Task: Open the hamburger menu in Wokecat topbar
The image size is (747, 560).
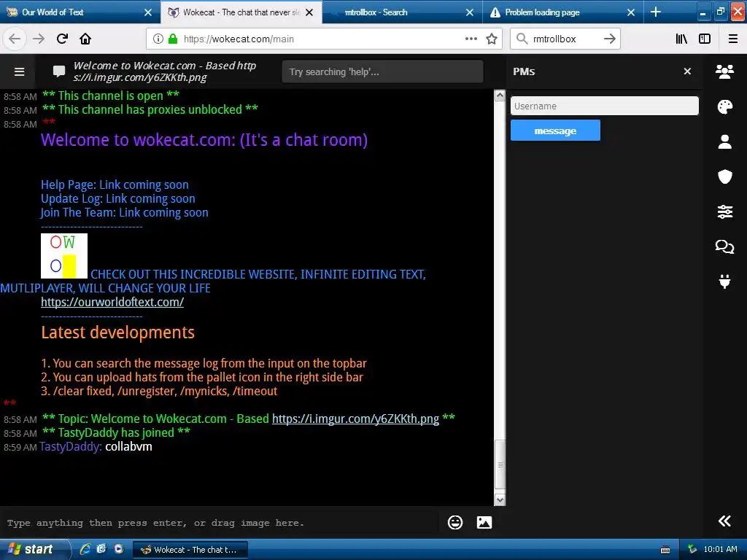Action: point(20,71)
